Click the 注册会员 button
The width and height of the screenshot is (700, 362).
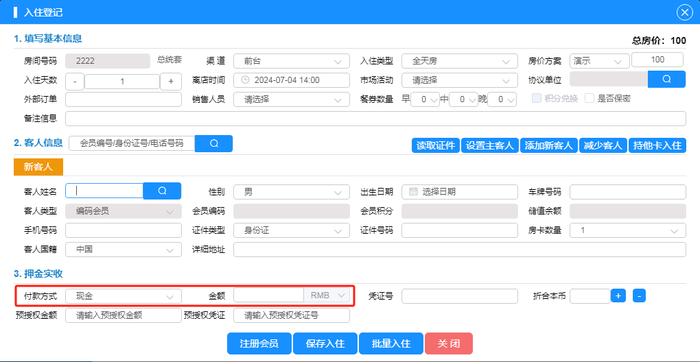click(x=259, y=343)
